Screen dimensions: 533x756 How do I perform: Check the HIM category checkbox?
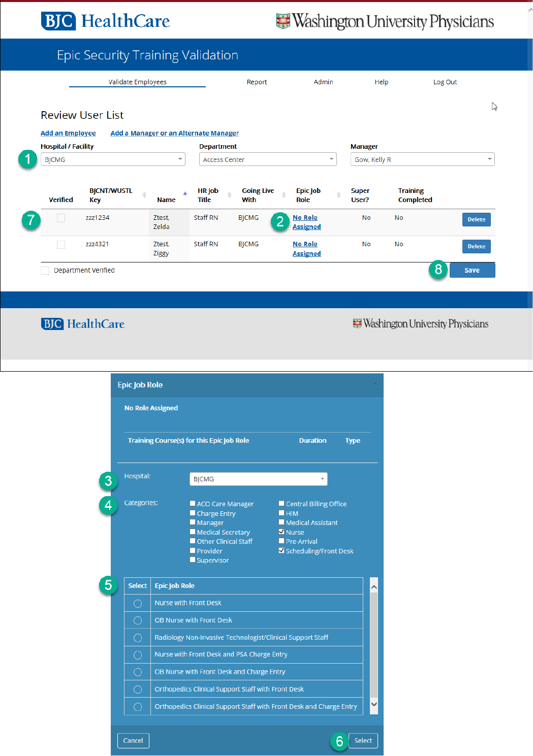(281, 513)
